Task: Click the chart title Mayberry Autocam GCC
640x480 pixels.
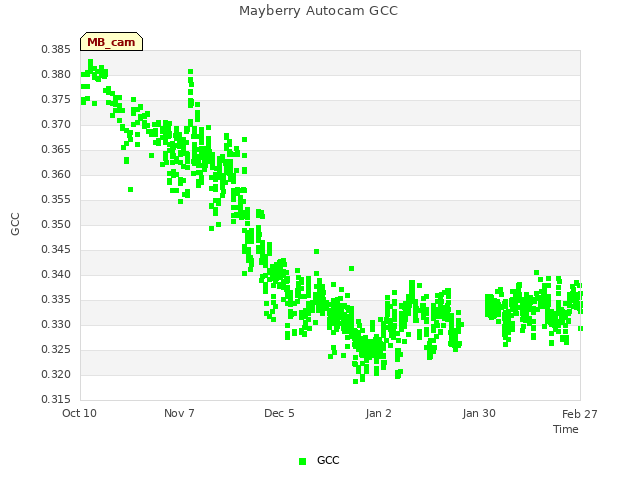Action: click(318, 11)
